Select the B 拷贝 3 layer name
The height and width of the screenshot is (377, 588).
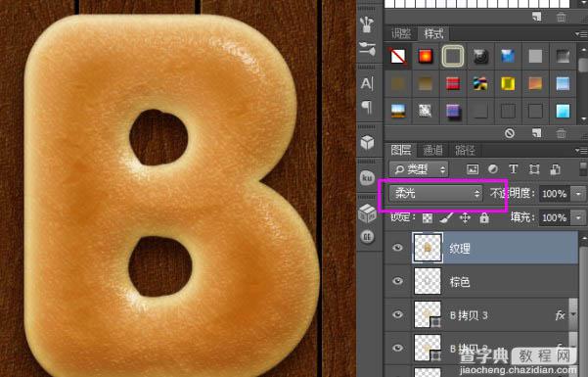click(x=469, y=315)
